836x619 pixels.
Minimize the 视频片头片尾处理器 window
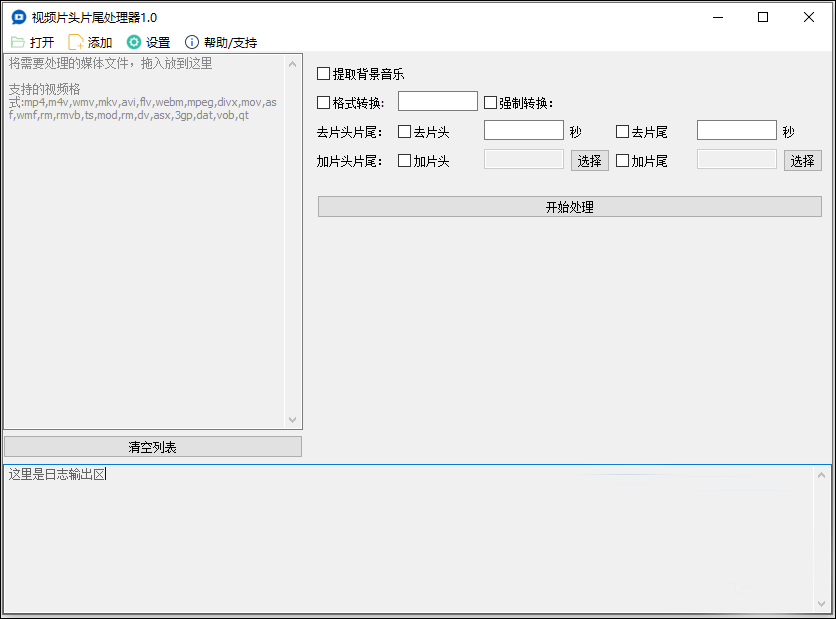click(718, 18)
